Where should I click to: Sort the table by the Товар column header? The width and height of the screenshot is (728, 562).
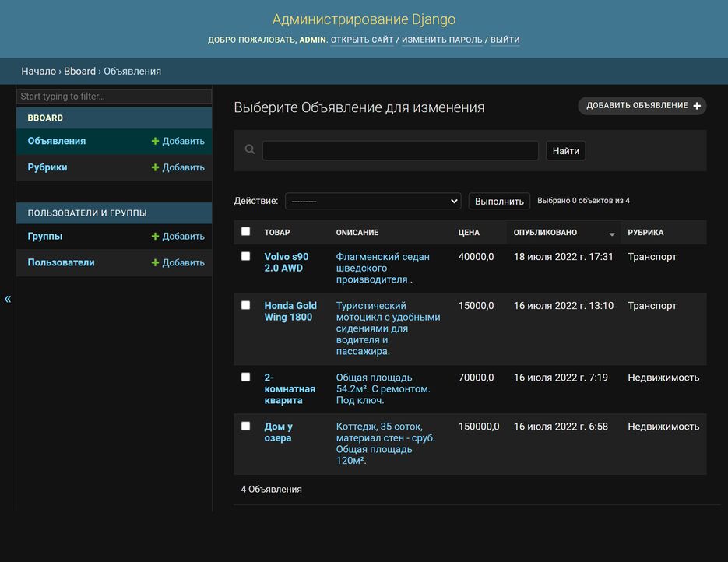[x=276, y=232]
